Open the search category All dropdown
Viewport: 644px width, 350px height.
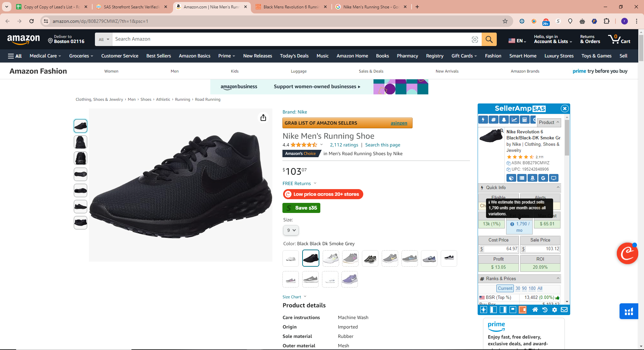point(104,39)
